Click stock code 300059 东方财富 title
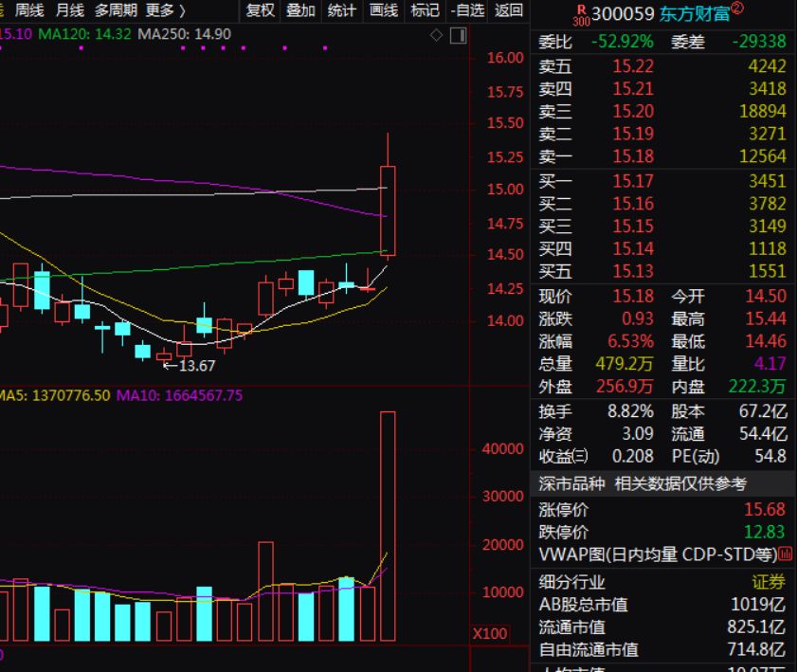The width and height of the screenshot is (798, 672). pos(661,14)
